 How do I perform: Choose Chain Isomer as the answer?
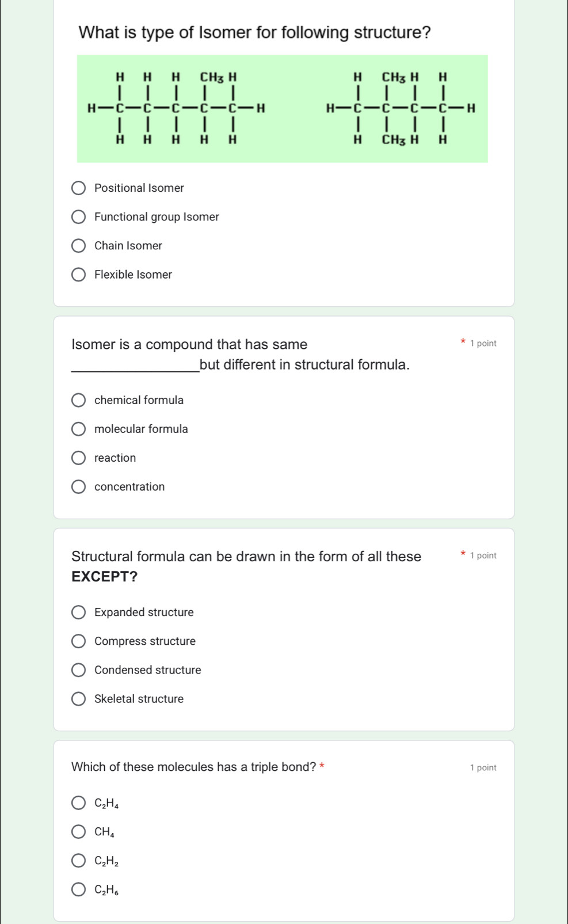click(79, 245)
